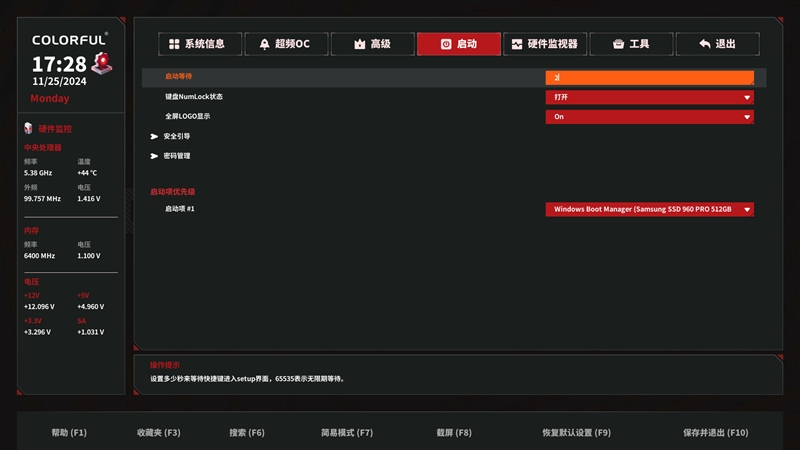The height and width of the screenshot is (450, 800).
Task: Click the +1.031 V SA reading
Action: (91, 332)
